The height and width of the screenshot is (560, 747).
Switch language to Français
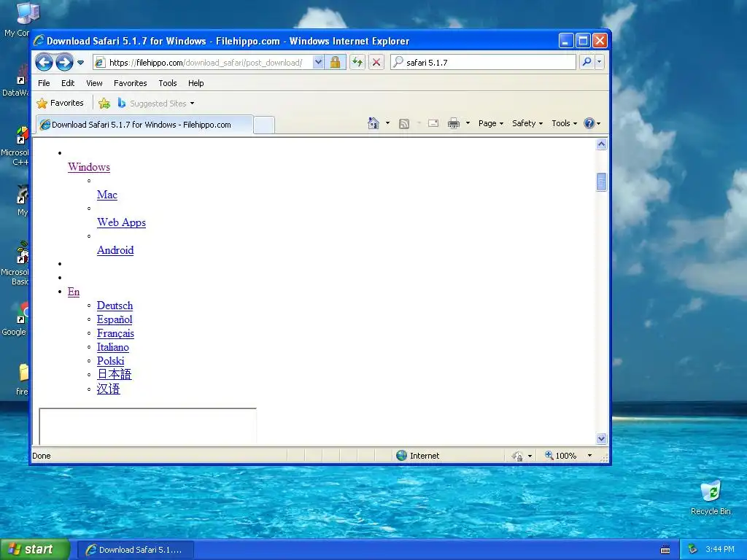point(115,333)
